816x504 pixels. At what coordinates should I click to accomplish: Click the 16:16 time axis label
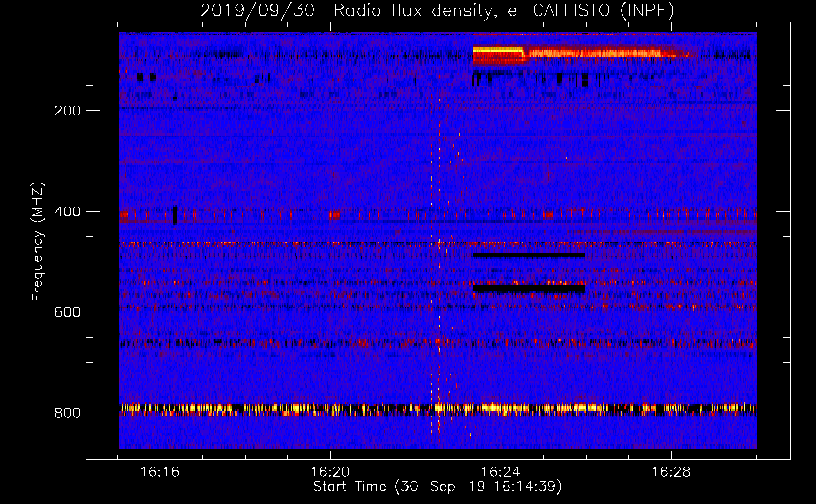click(160, 472)
